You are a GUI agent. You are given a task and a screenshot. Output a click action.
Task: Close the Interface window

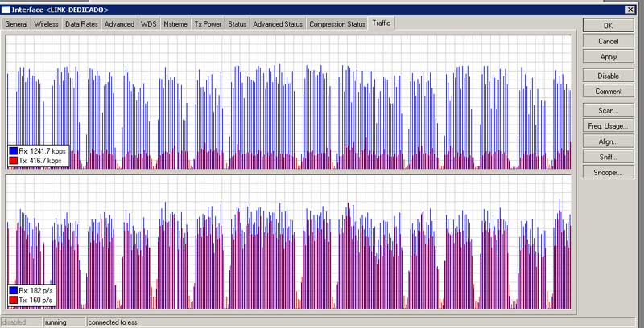point(630,10)
